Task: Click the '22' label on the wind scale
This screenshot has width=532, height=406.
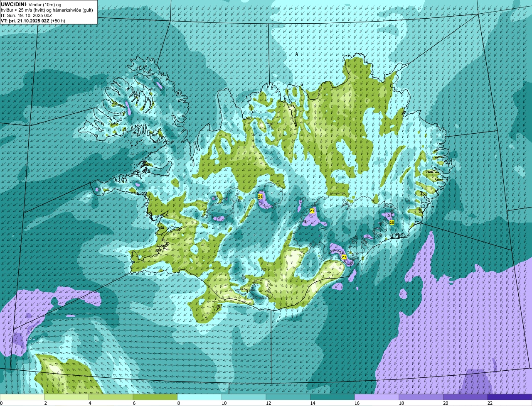Action: coord(490,403)
